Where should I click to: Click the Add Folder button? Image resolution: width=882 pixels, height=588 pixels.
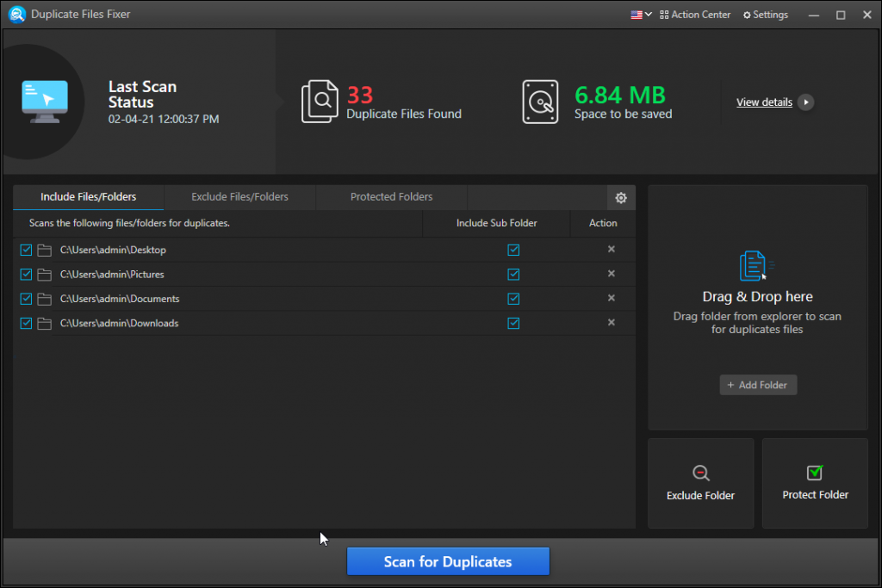pyautogui.click(x=758, y=385)
